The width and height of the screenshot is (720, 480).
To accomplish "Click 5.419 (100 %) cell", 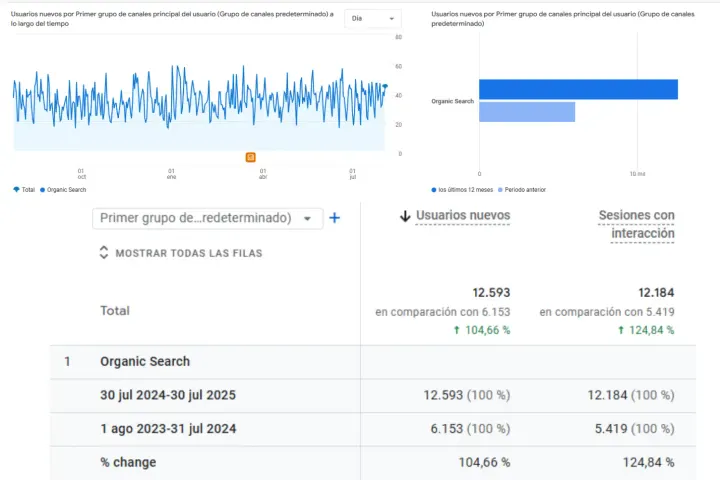I will coord(635,429).
